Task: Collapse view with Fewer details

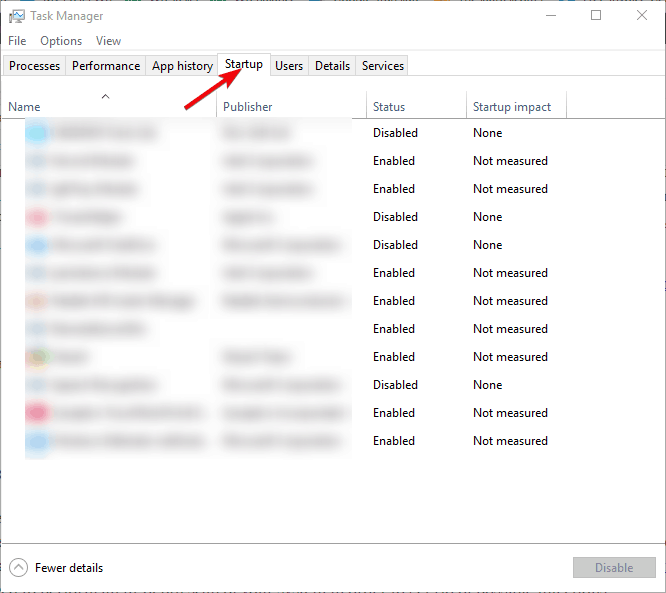Action: point(56,568)
